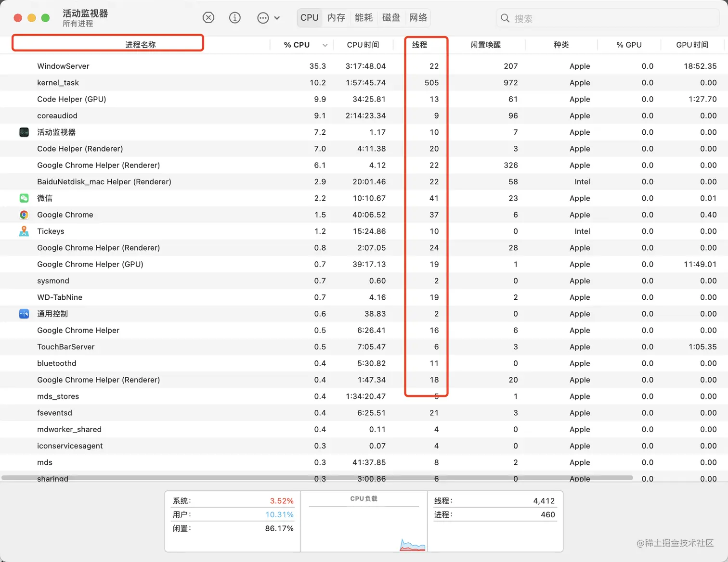This screenshot has height=562, width=728.
Task: Click the 用户 10.31% value
Action: (x=279, y=514)
